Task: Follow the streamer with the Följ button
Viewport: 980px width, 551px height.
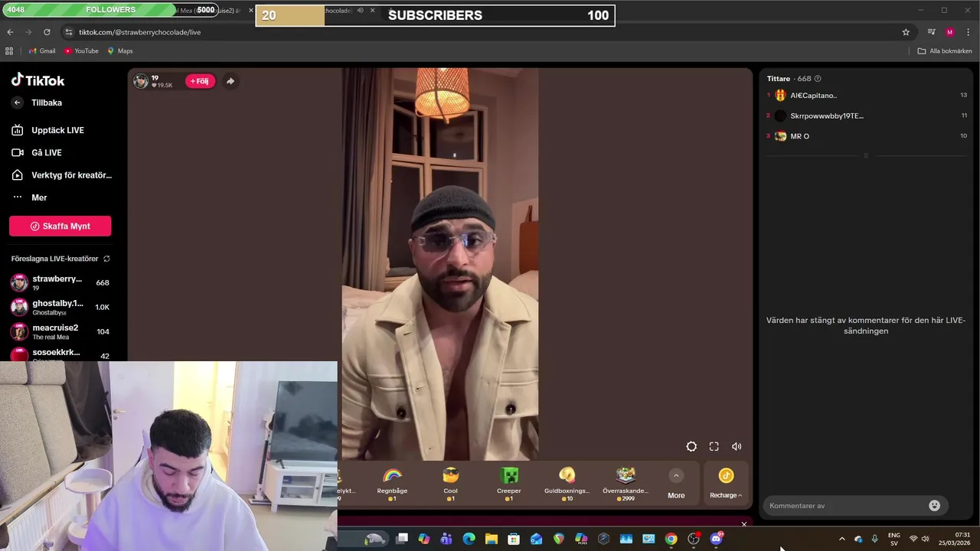Action: pos(200,81)
